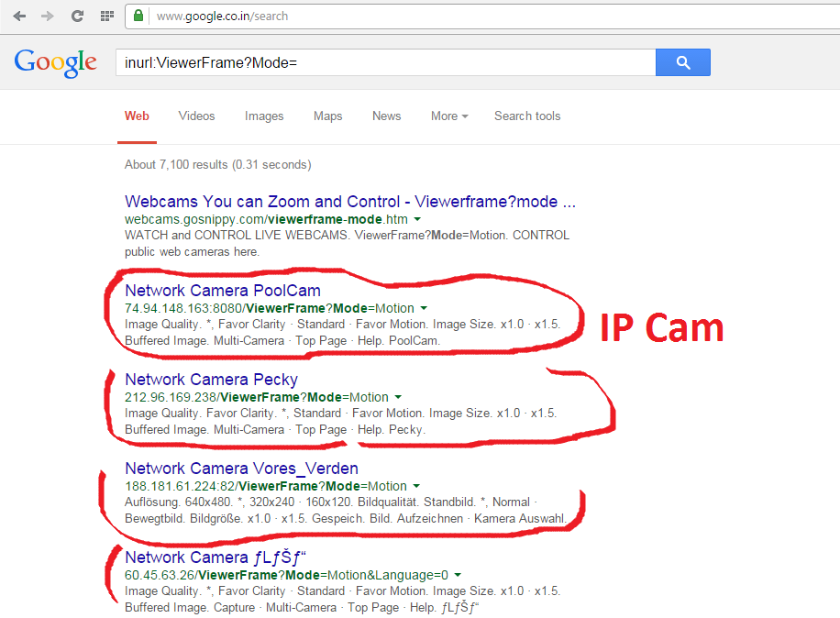
Task: Expand arrow beside 212.96.169.238 URL
Action: click(x=398, y=397)
